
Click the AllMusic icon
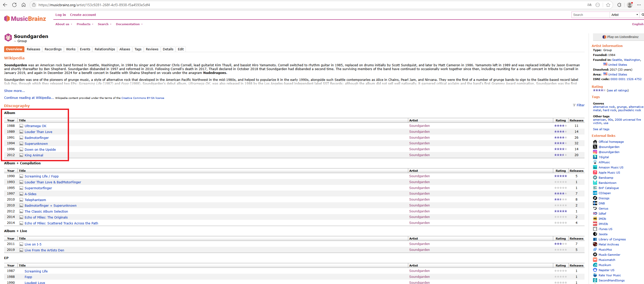595,162
